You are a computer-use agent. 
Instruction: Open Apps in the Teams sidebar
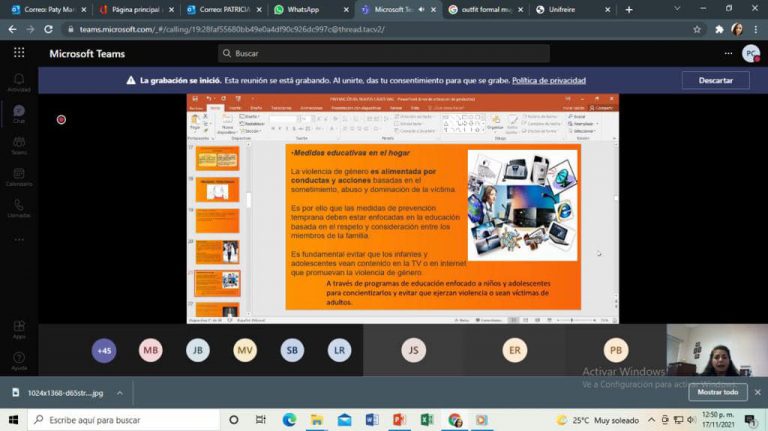tap(18, 328)
